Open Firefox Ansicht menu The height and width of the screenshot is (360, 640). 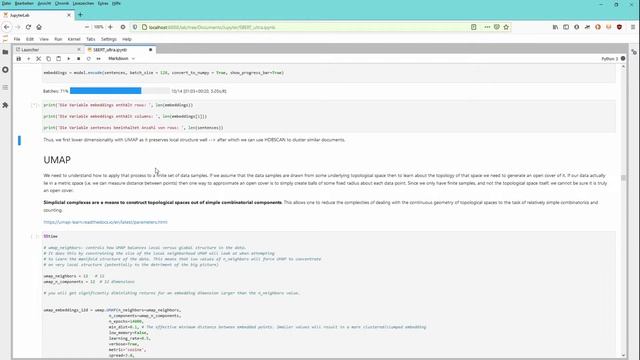44,4
